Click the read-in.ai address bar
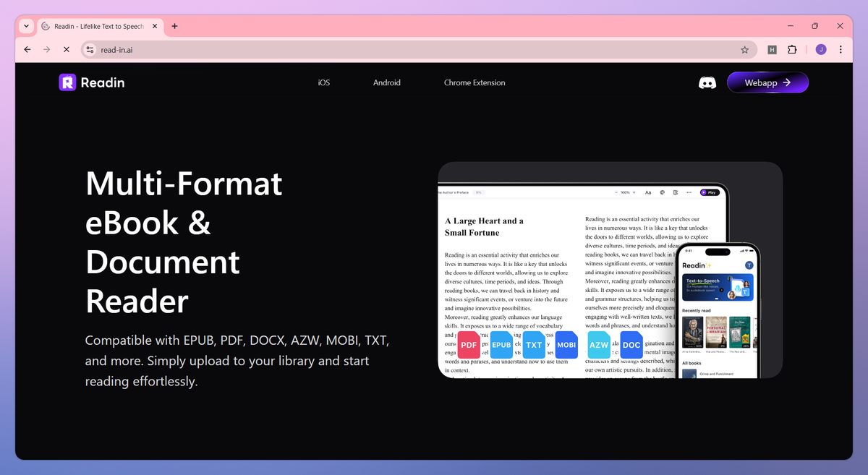The height and width of the screenshot is (475, 868). click(418, 50)
